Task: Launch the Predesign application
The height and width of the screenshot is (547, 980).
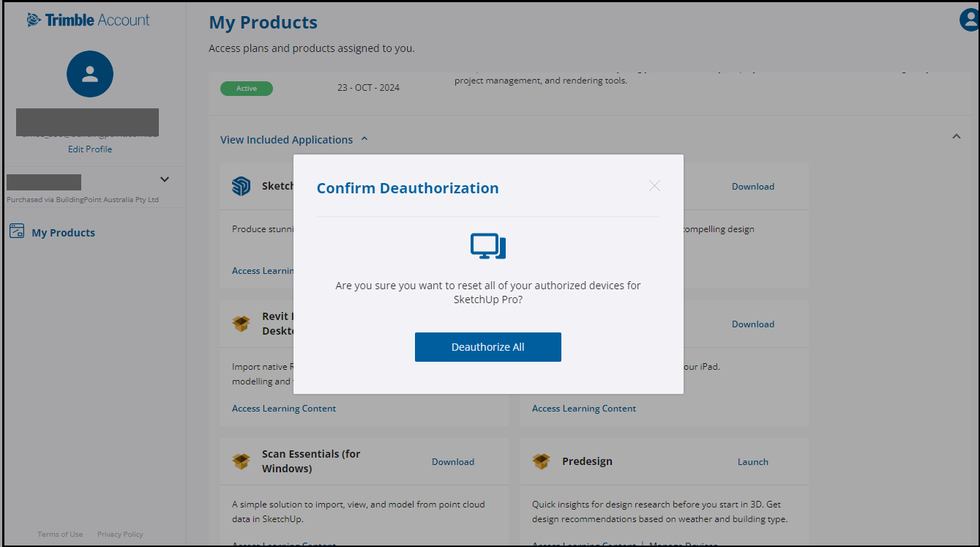Action: point(753,462)
